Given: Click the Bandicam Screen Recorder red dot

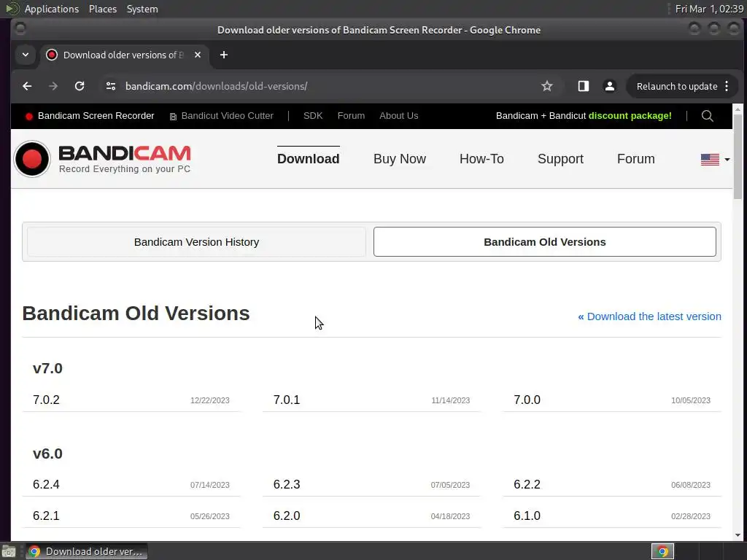Looking at the screenshot, I should pyautogui.click(x=28, y=116).
